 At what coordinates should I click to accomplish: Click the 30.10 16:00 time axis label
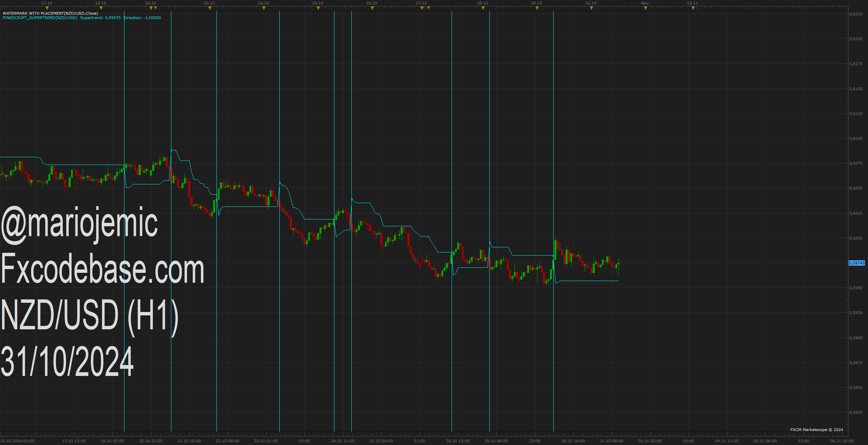click(573, 441)
